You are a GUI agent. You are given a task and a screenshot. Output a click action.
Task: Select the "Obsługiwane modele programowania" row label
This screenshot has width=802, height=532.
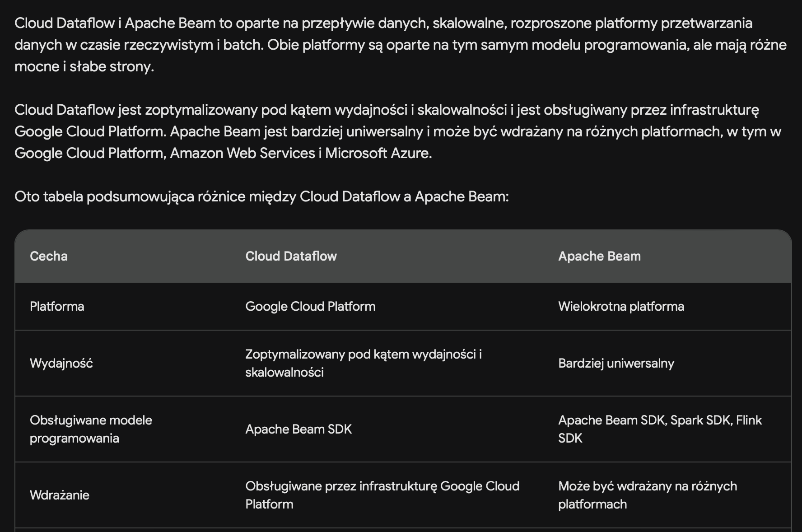91,429
